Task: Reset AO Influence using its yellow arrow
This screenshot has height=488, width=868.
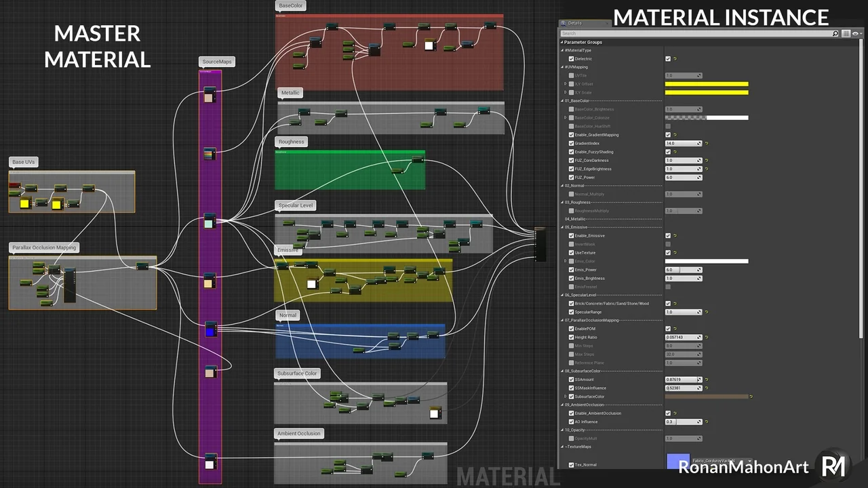Action: (706, 422)
